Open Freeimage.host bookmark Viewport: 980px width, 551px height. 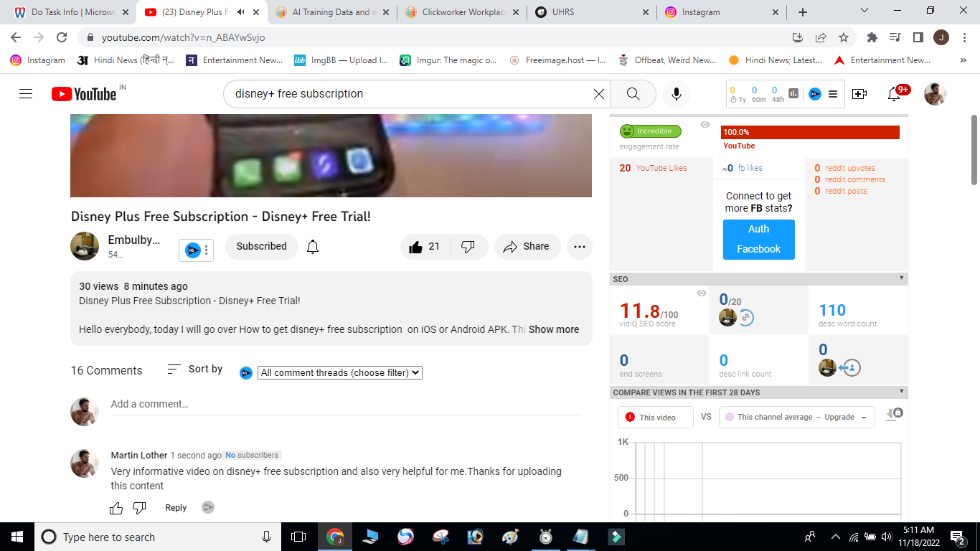click(x=557, y=60)
